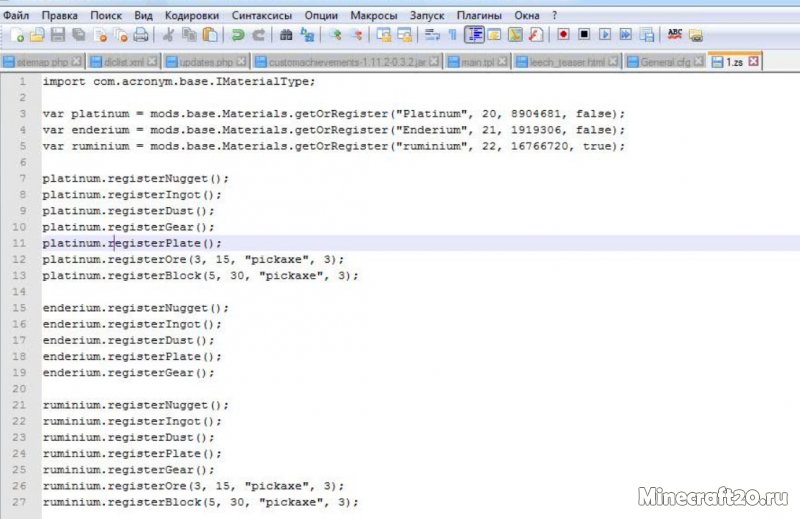Screen dimensions: 800x519
Task: Click the Print toolbar icon
Action: (141, 35)
